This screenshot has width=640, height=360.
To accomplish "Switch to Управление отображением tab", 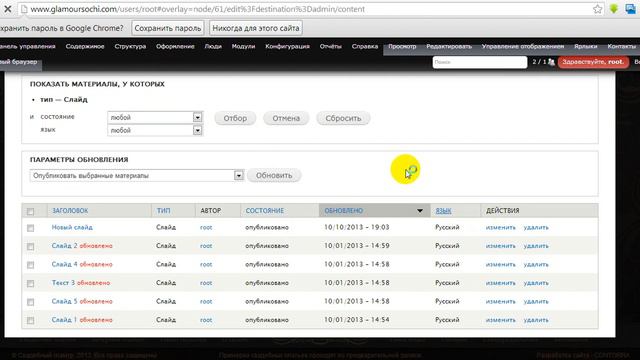I will point(523,47).
